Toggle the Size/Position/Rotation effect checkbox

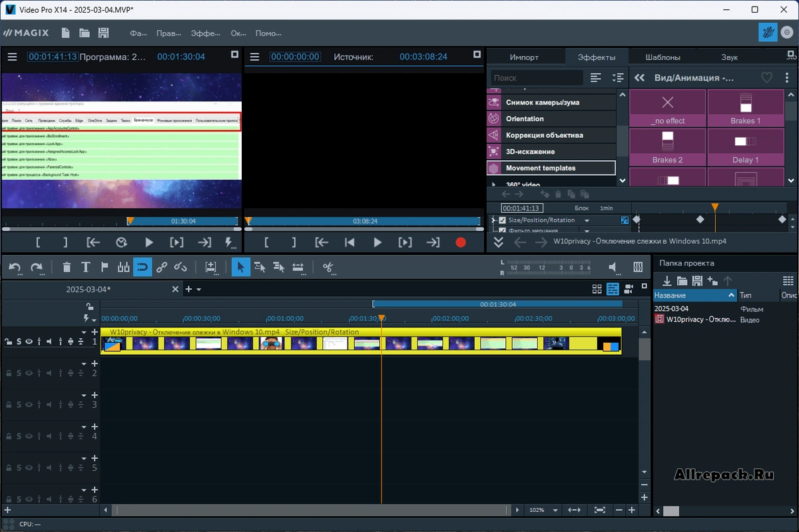tap(503, 220)
